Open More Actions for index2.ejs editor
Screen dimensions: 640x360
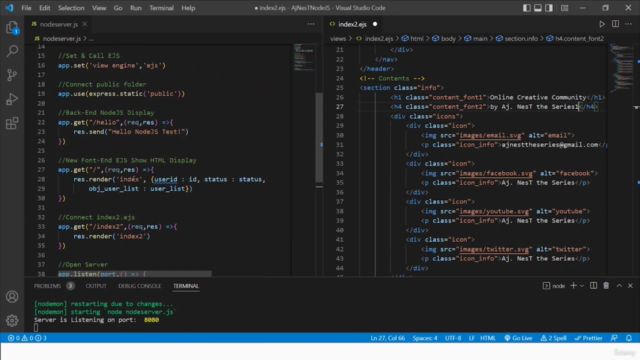pos(628,24)
